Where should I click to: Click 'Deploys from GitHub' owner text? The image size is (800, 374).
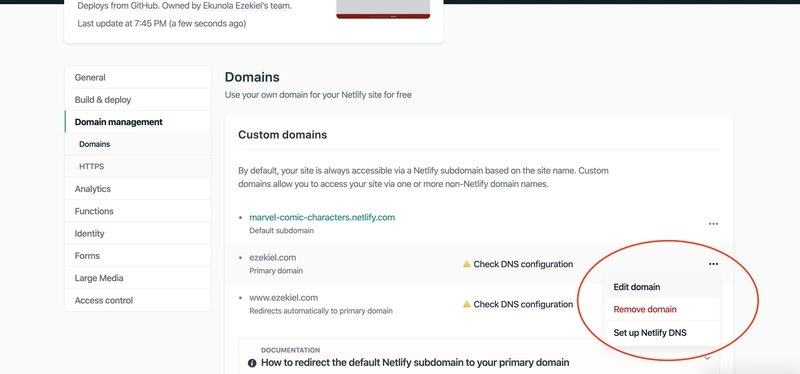[x=185, y=7]
